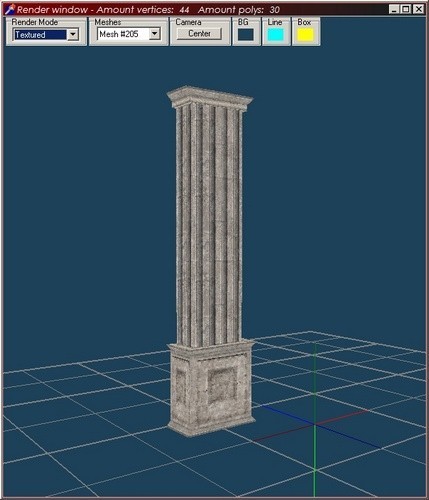This screenshot has width=429, height=500.
Task: Minimize the Render window
Action: (394, 9)
